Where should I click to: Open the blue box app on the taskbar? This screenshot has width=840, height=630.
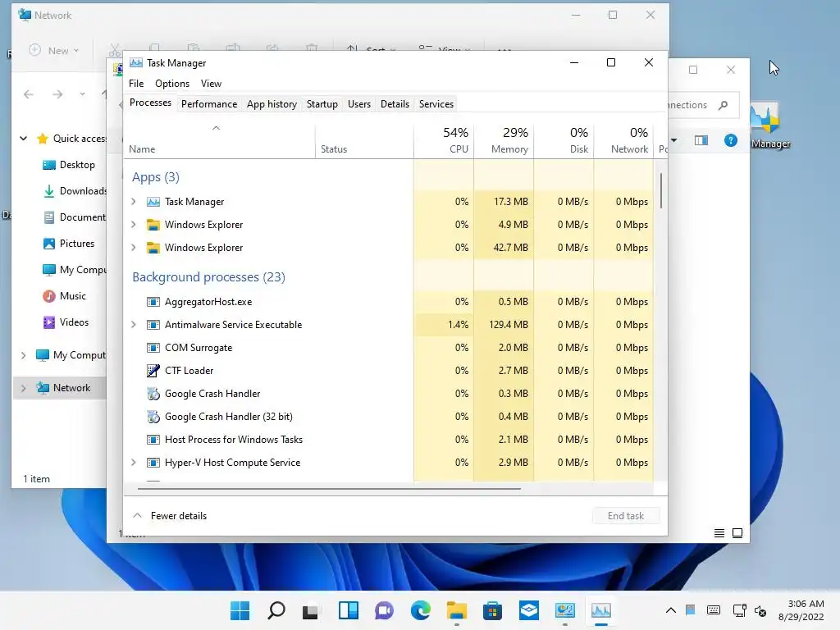tap(529, 610)
